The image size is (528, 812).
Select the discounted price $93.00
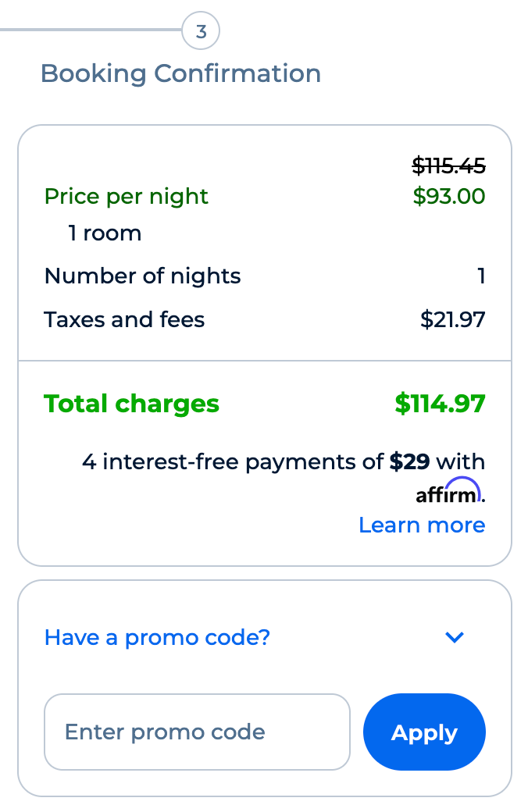448,196
